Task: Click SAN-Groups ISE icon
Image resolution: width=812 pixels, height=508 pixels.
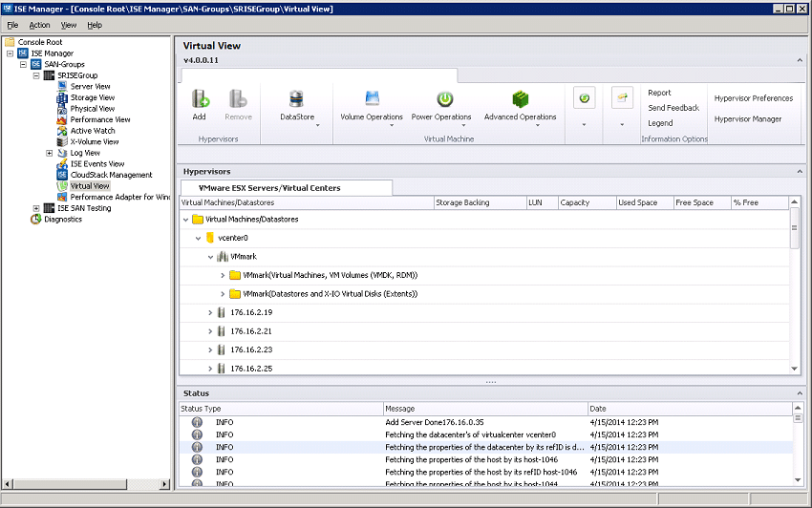Action: pyautogui.click(x=35, y=64)
